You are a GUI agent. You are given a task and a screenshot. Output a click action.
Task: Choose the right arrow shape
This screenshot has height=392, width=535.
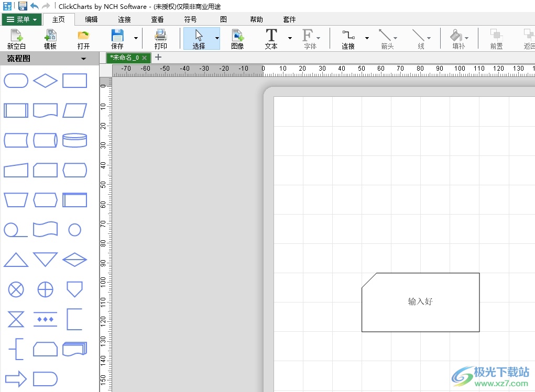(x=16, y=379)
